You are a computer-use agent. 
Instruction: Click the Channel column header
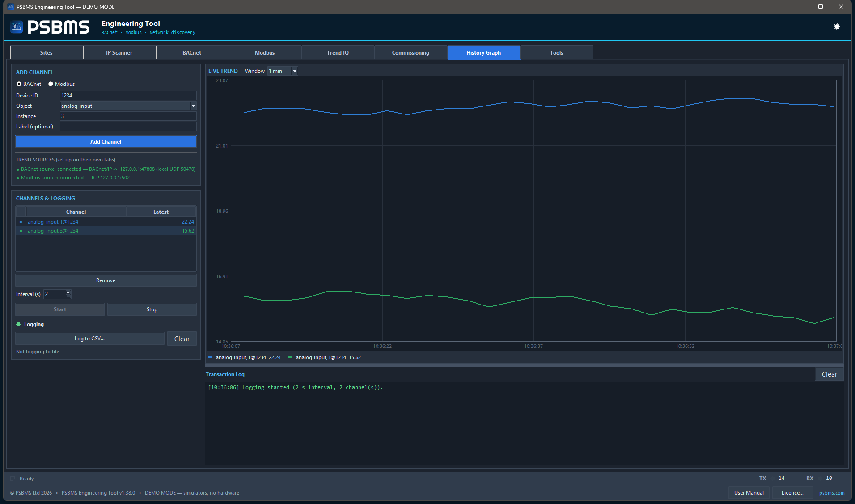click(x=76, y=212)
